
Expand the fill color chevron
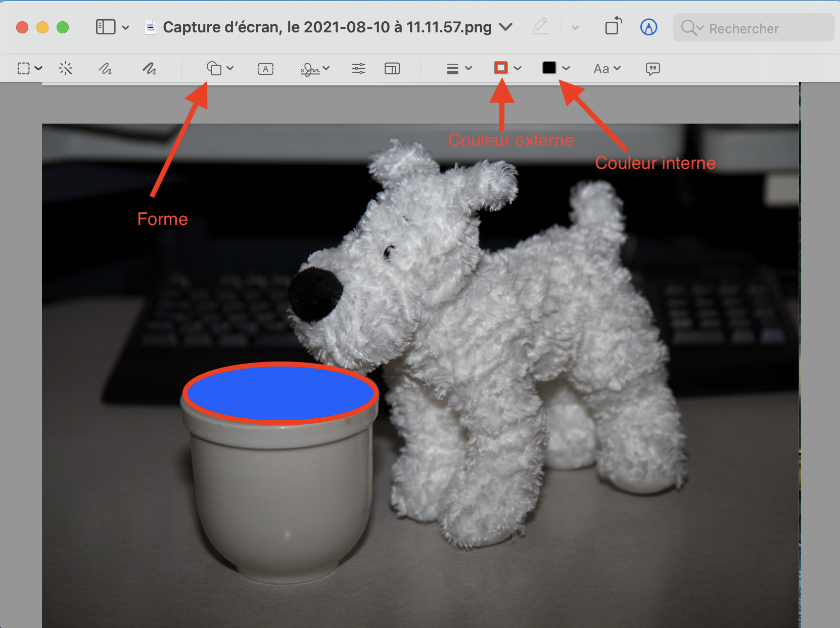click(x=566, y=68)
